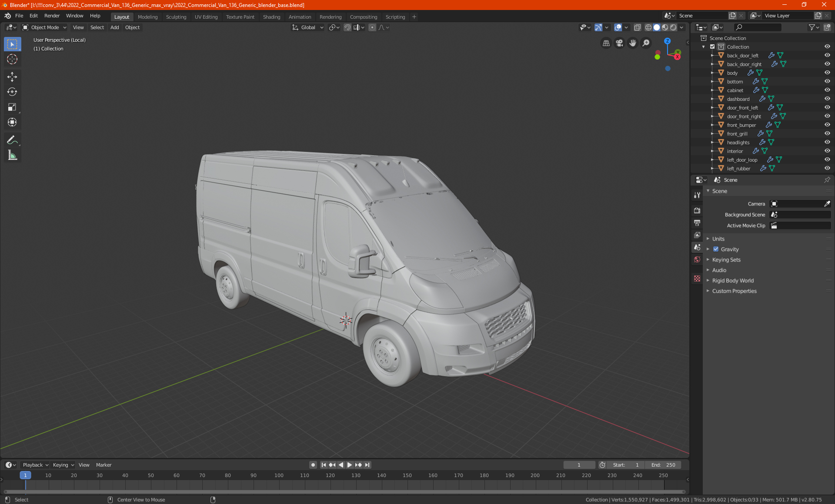Select the Cursor tool

pyautogui.click(x=12, y=60)
